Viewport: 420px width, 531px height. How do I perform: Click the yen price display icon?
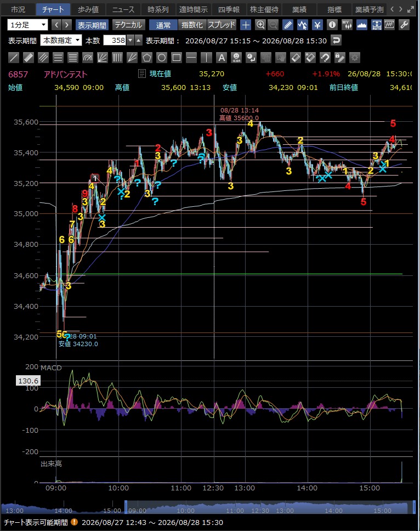pyautogui.click(x=317, y=25)
